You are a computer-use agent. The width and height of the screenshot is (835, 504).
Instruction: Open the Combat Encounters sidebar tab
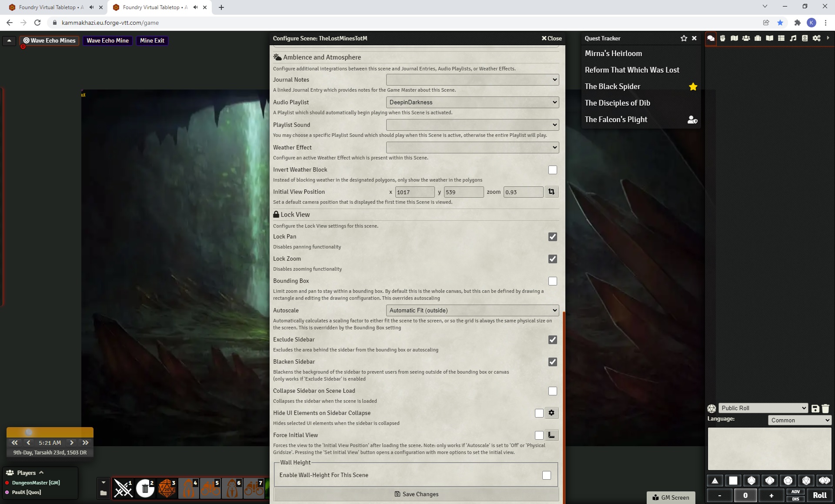pyautogui.click(x=722, y=38)
